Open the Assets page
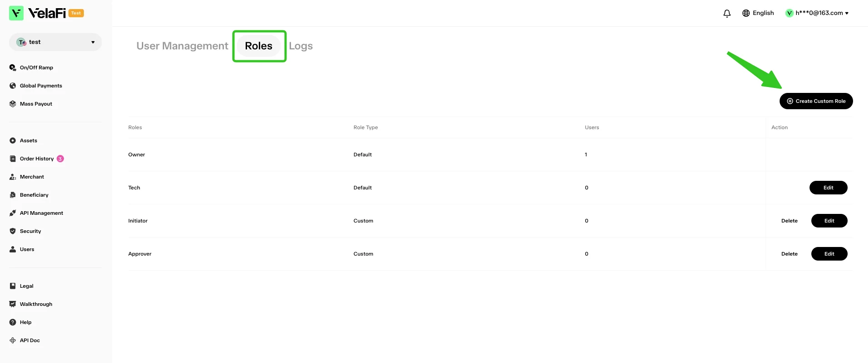Image resolution: width=868 pixels, height=363 pixels. click(x=23, y=140)
